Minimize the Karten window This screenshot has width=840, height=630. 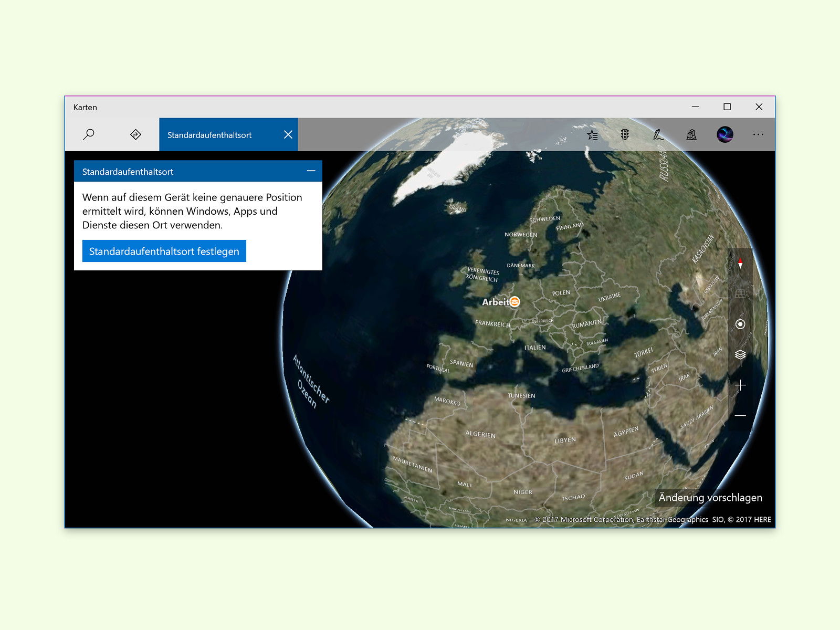click(x=695, y=107)
